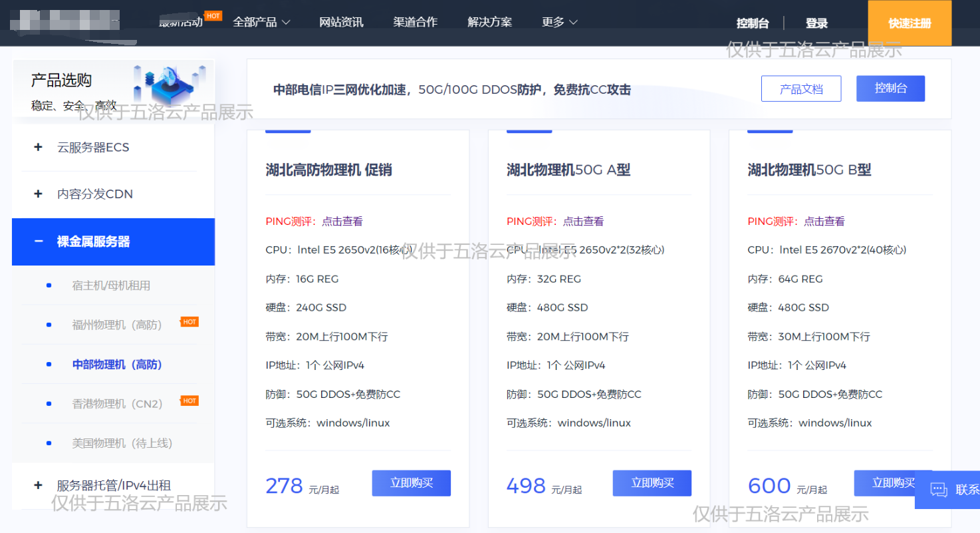Open 控制台 from the banner area
The width and height of the screenshot is (980, 533).
coord(890,88)
